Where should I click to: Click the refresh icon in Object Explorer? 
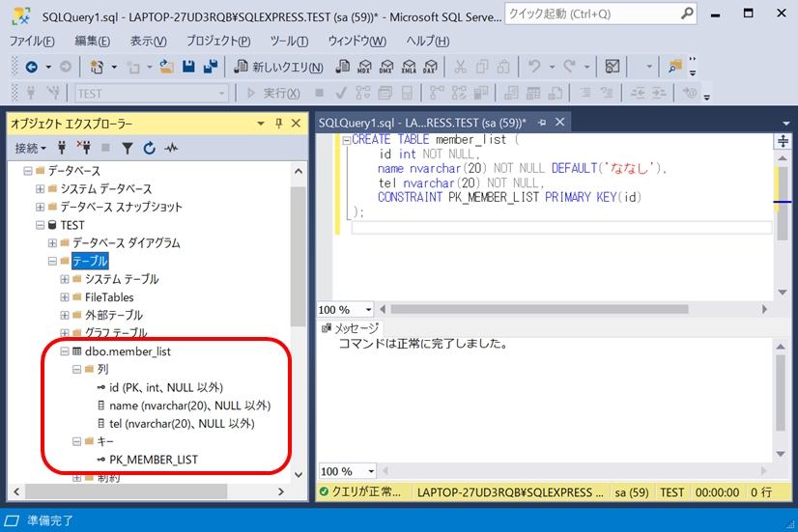[x=149, y=148]
